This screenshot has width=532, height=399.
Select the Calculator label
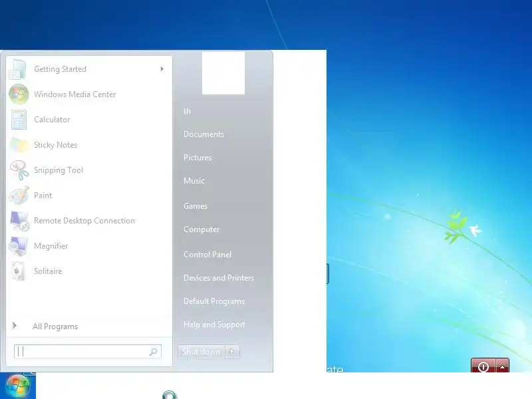point(52,120)
